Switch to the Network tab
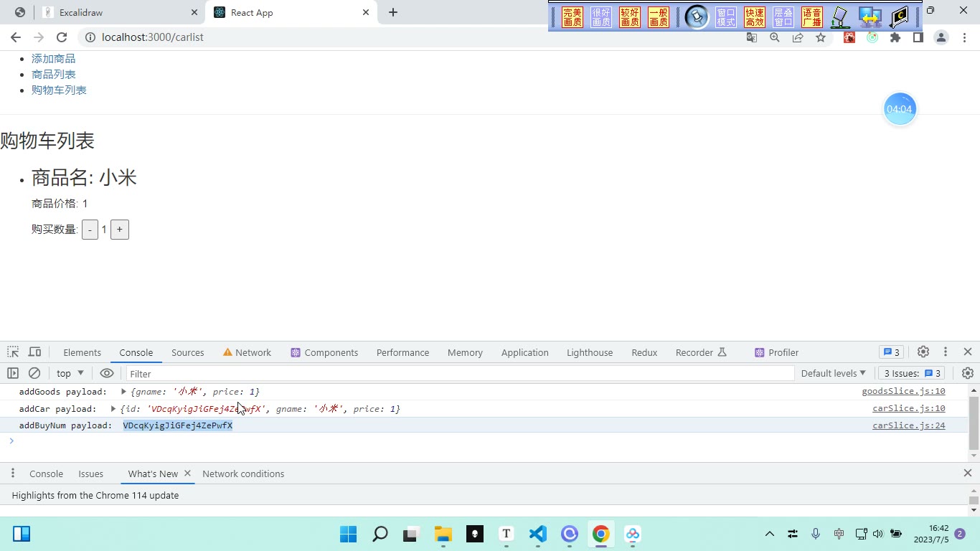The height and width of the screenshot is (551, 980). 247,352
